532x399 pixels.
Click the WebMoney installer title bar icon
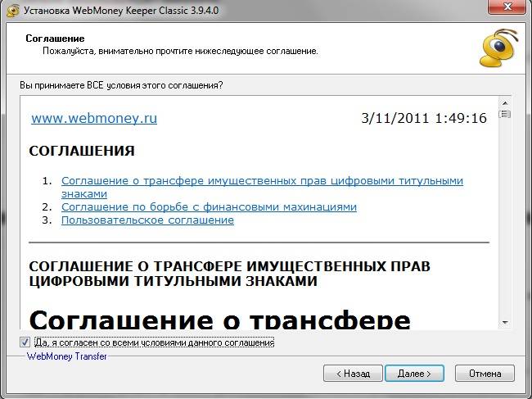13,11
